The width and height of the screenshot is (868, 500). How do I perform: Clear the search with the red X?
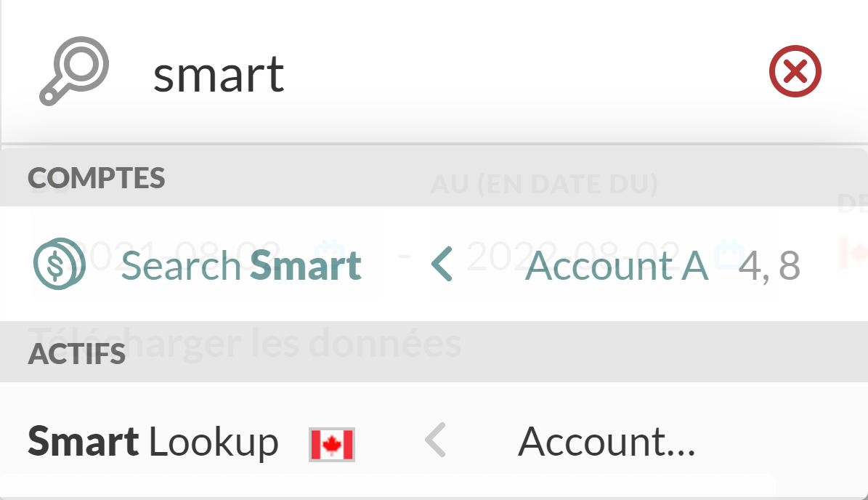click(x=795, y=73)
